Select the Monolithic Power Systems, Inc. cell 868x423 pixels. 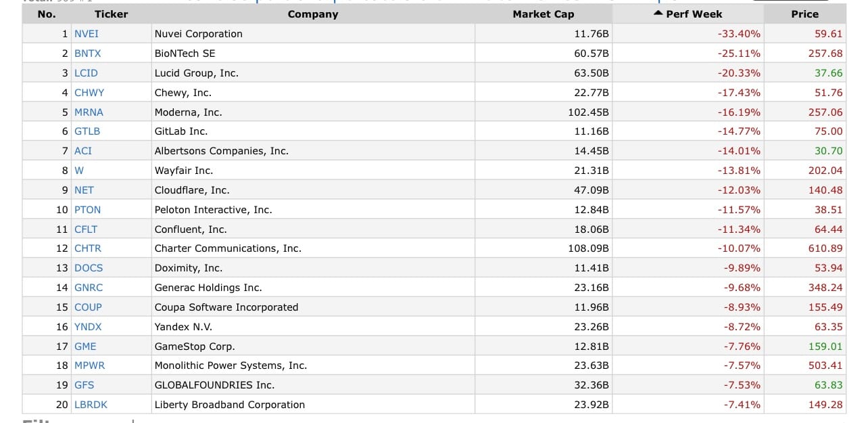click(313, 365)
